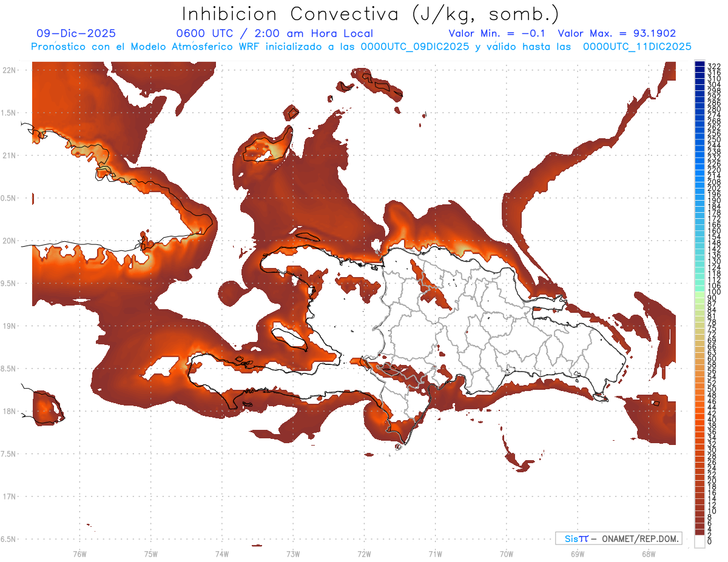
Task: Click the "10" label on the color scale
Action: coord(712,511)
